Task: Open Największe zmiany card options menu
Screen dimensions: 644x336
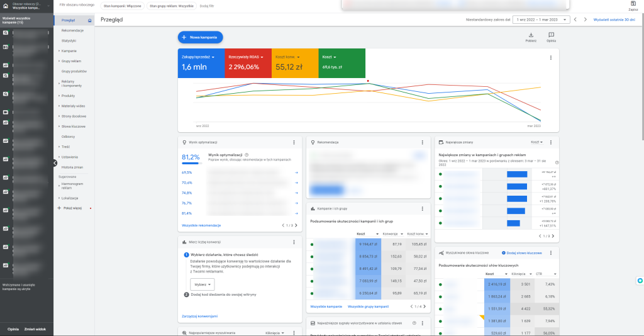Action: 551,142
